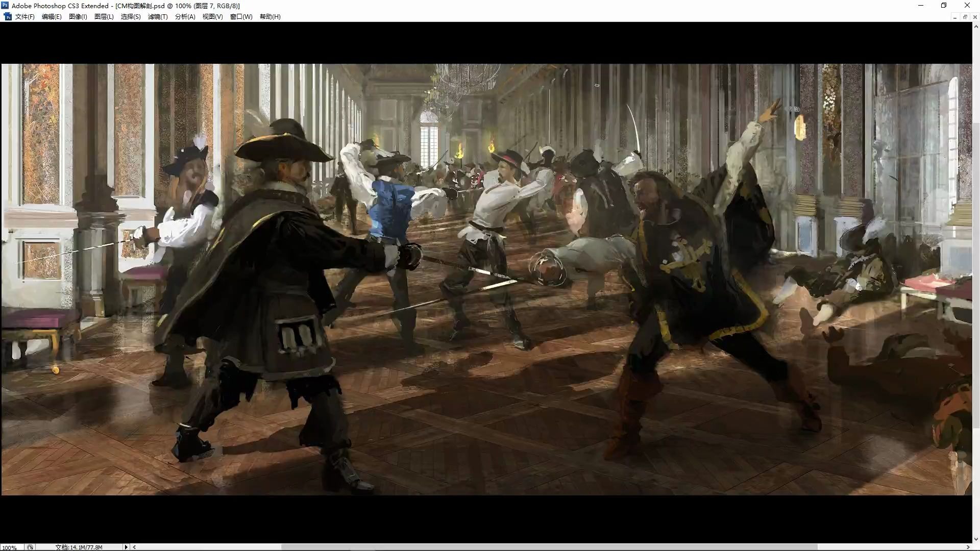
Task: Restore down the Photoshop application window
Action: (944, 6)
